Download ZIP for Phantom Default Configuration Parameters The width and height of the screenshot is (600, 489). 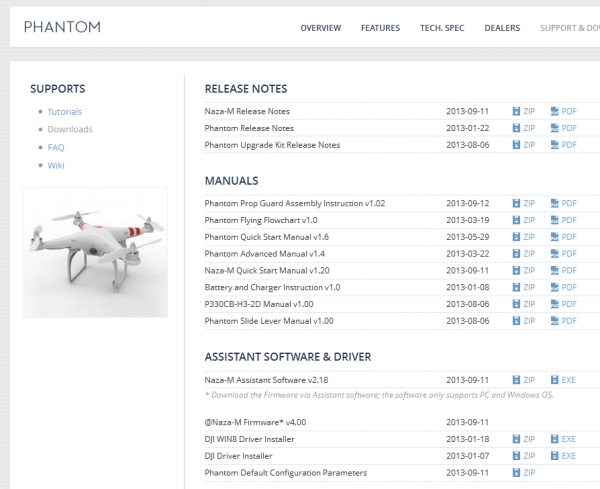(523, 473)
